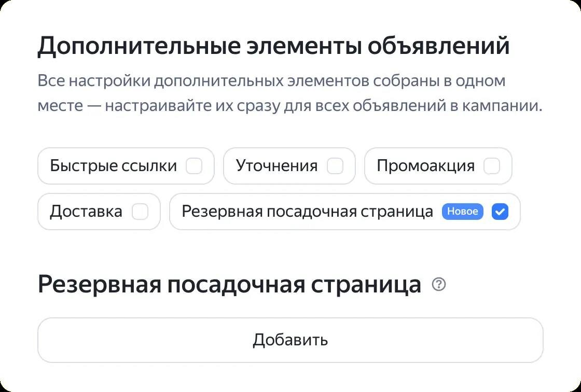Check the Промоакция checkbox
581x392 pixels.
tap(492, 166)
